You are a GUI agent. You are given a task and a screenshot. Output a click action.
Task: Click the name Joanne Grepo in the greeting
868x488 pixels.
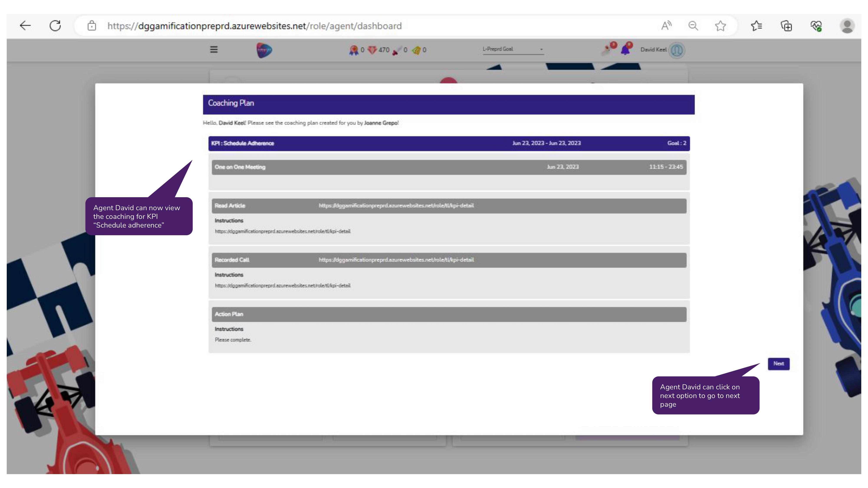click(x=381, y=123)
